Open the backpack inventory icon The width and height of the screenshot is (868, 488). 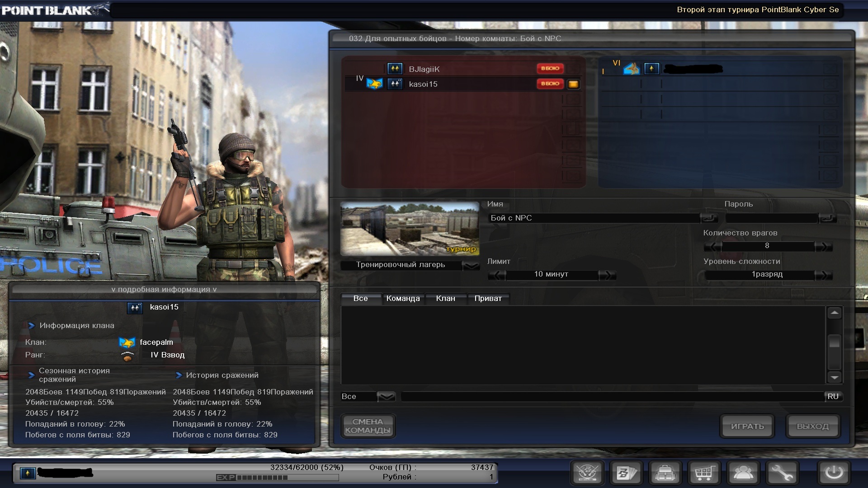665,473
